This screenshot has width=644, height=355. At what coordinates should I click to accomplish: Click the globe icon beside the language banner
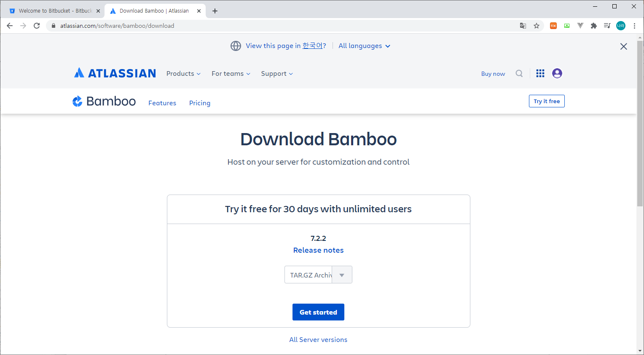[236, 46]
